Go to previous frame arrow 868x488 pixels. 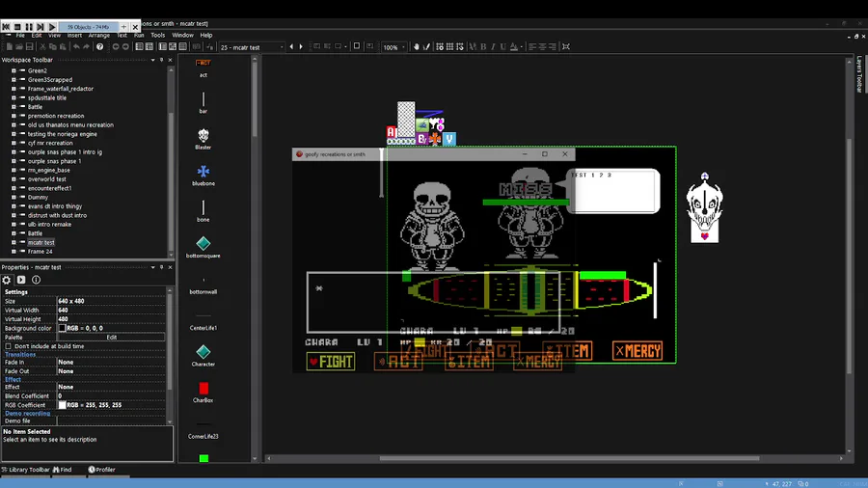click(x=291, y=47)
